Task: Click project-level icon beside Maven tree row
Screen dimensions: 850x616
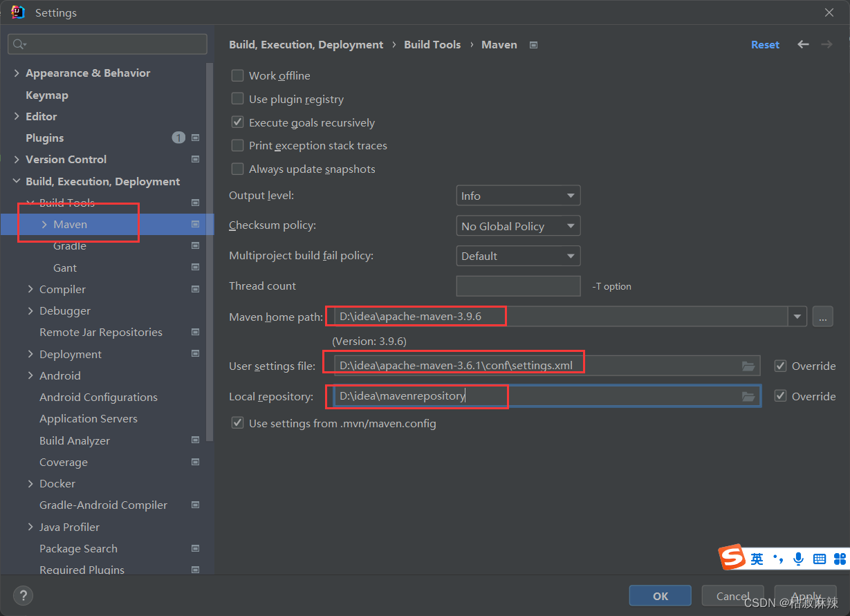Action: click(x=195, y=224)
